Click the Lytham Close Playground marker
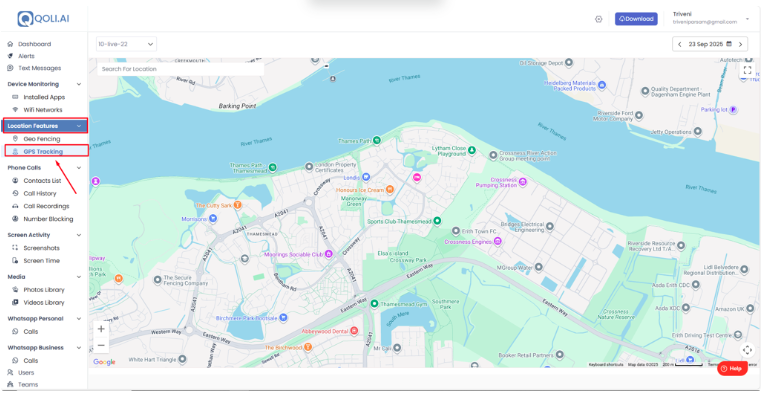The image size is (762, 393). (471, 152)
